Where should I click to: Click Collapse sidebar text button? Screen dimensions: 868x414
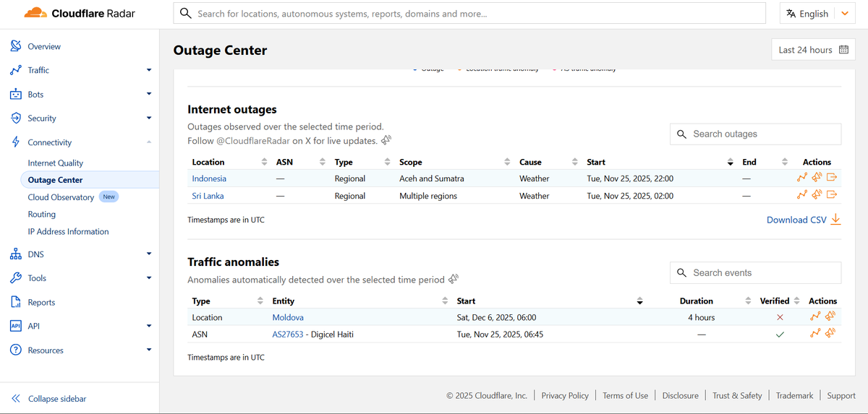coord(57,399)
